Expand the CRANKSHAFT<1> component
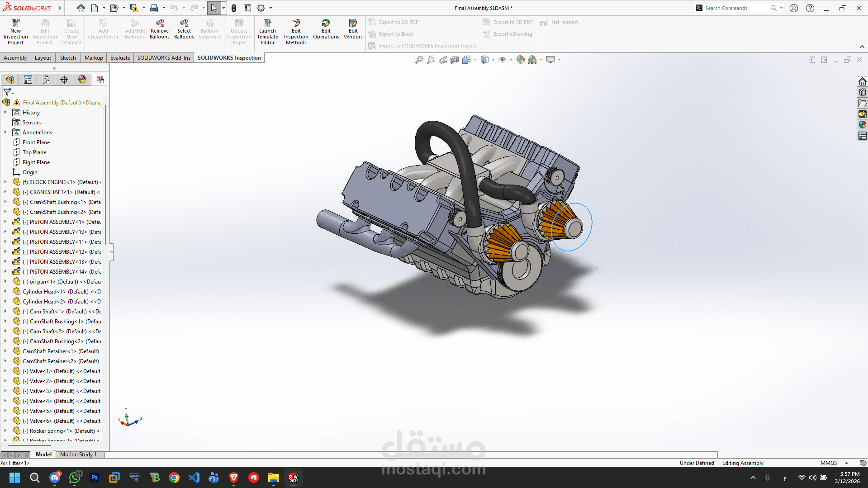The height and width of the screenshot is (488, 868). 5,192
